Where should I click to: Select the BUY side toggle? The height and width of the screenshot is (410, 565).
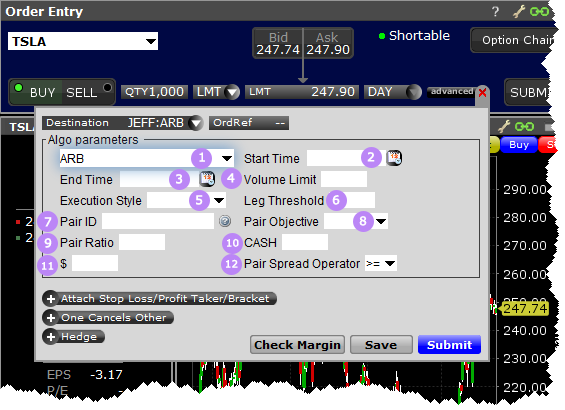click(x=36, y=92)
